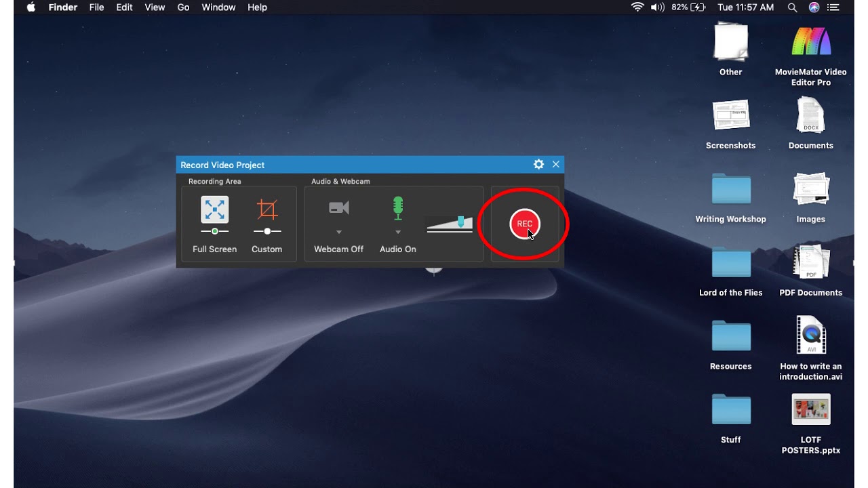Viewport: 868px width, 488px height.
Task: Open recorder settings gear icon
Action: (538, 164)
